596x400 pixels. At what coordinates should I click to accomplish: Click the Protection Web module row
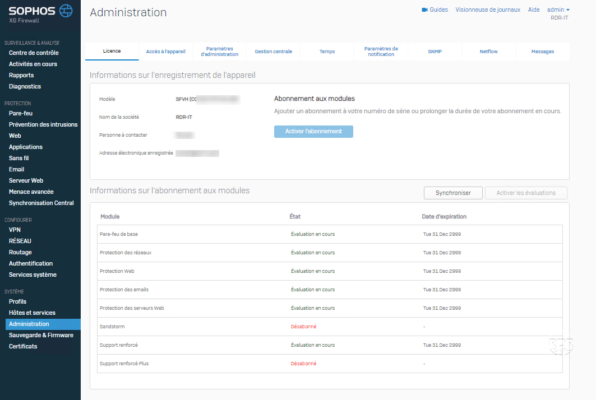330,271
